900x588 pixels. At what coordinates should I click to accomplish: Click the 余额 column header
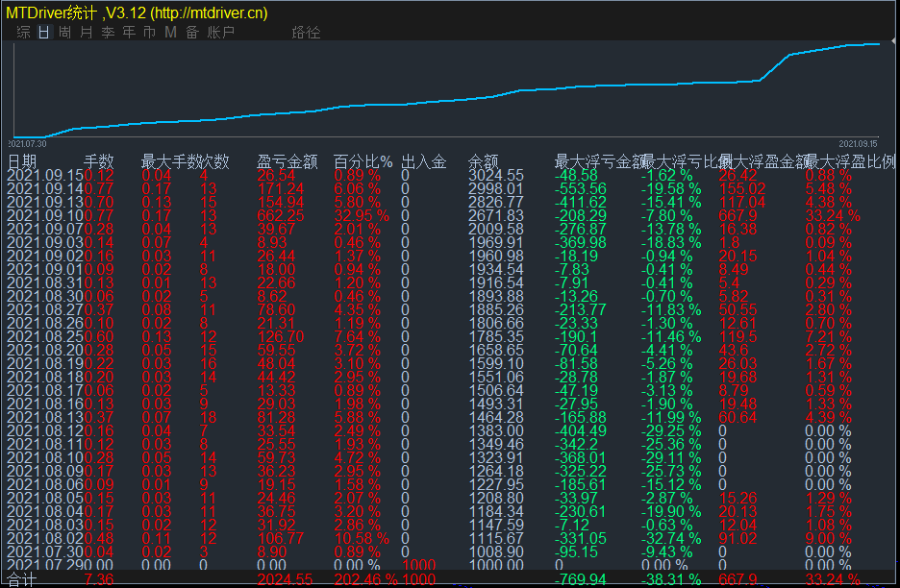click(484, 161)
